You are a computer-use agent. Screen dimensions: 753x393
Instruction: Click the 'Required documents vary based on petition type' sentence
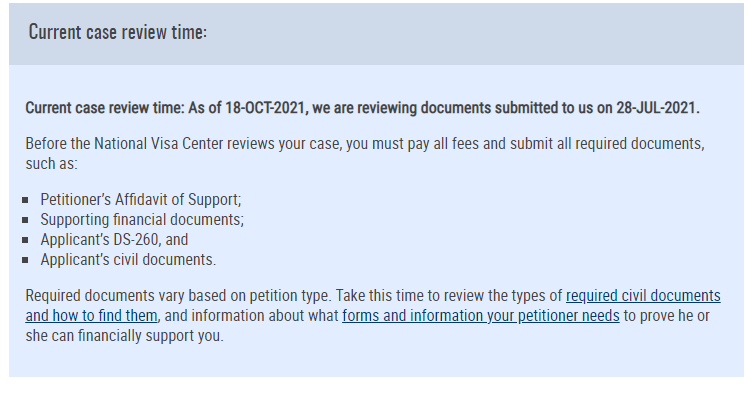(x=178, y=295)
